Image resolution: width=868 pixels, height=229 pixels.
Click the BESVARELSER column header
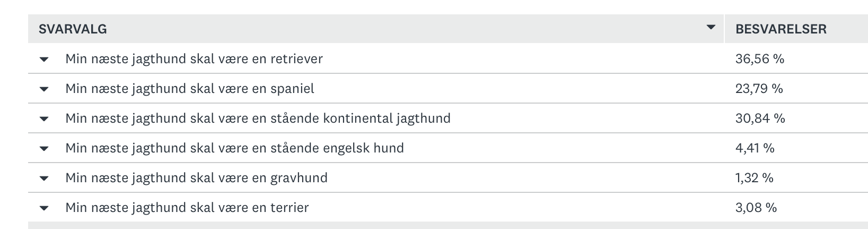781,29
